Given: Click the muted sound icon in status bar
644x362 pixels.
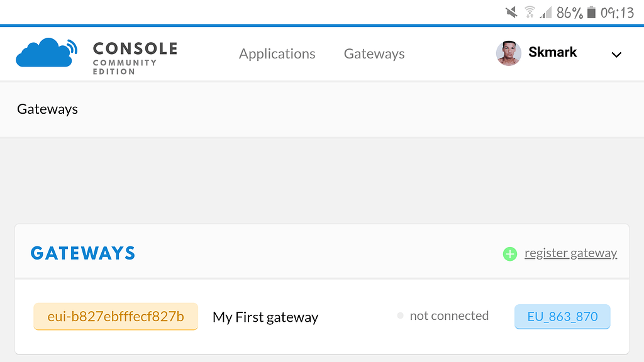Looking at the screenshot, I should pos(511,11).
